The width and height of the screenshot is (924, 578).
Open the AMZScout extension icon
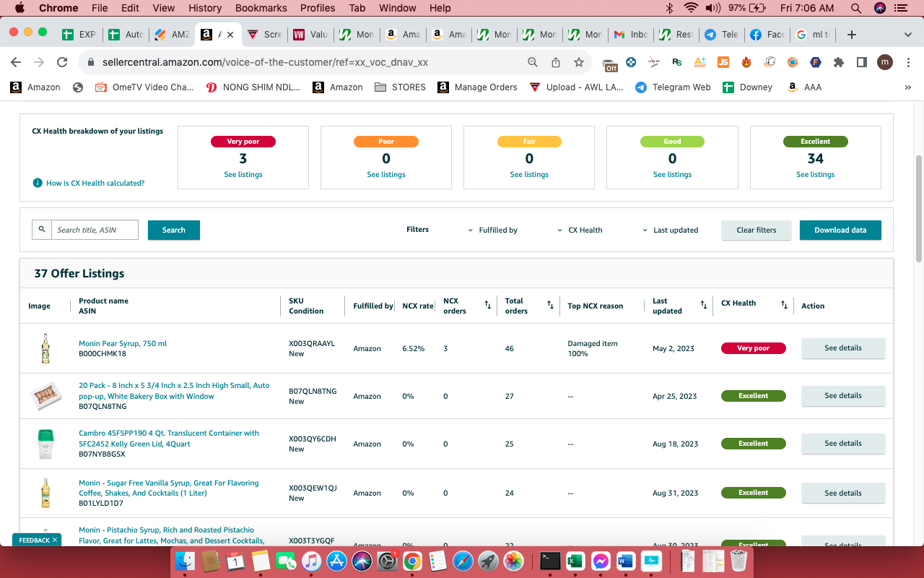tap(699, 62)
